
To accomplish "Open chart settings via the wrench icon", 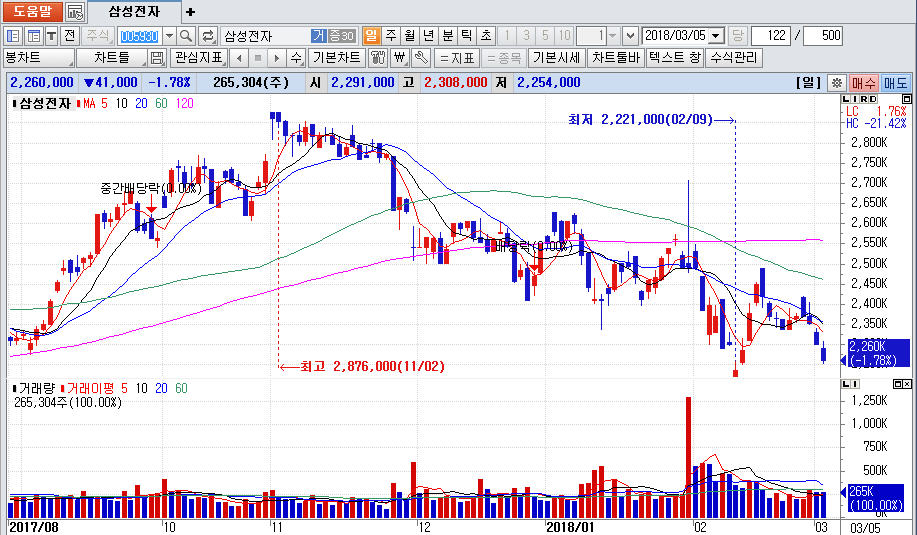I will 421,57.
